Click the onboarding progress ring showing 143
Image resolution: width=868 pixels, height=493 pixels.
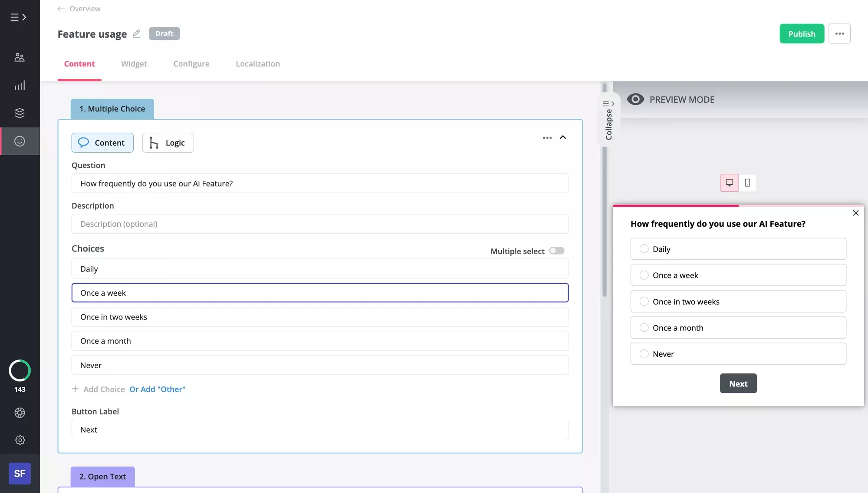pos(20,371)
